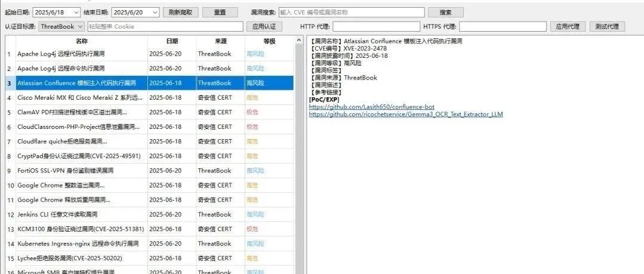The height and width of the screenshot is (274, 644).
Task: Expand the ThreatBook authentication source dropdown
Action: pyautogui.click(x=62, y=26)
